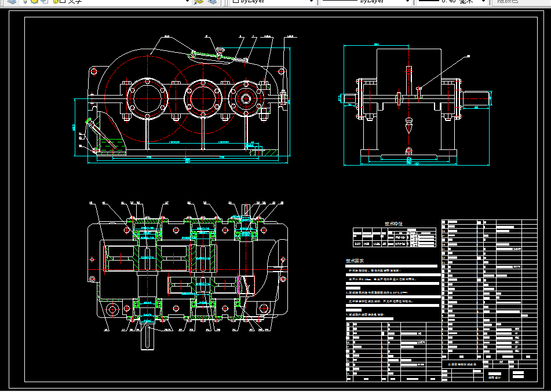Viewport: 551px width, 392px height.
Task: Expand the ByLayer color control dropdown
Action: (311, 1)
